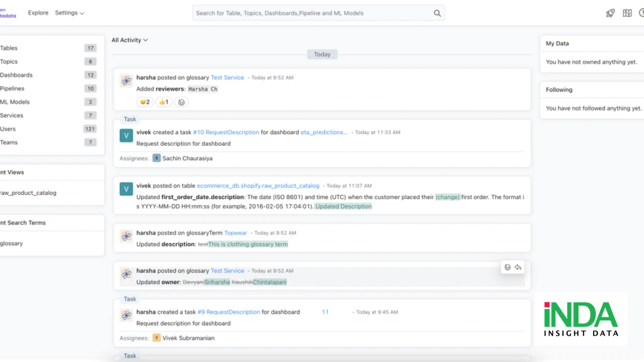Click harsha's avatar on the reviewers post
The width and height of the screenshot is (644, 362).
126,81
